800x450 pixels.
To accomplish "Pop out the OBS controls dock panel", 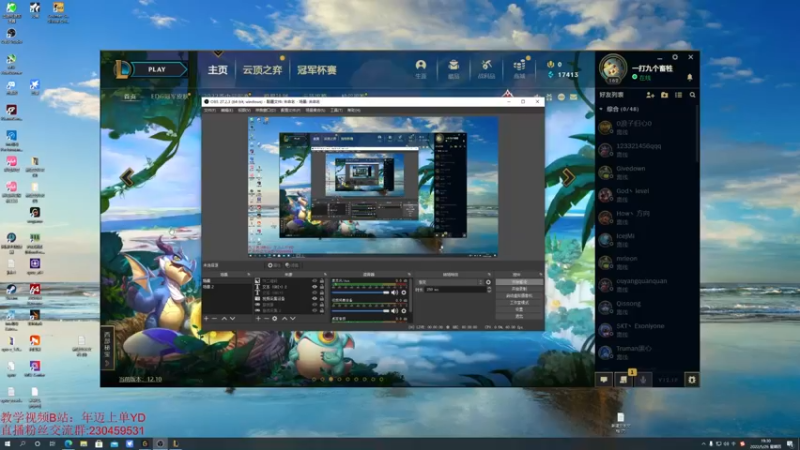I will pos(541,274).
